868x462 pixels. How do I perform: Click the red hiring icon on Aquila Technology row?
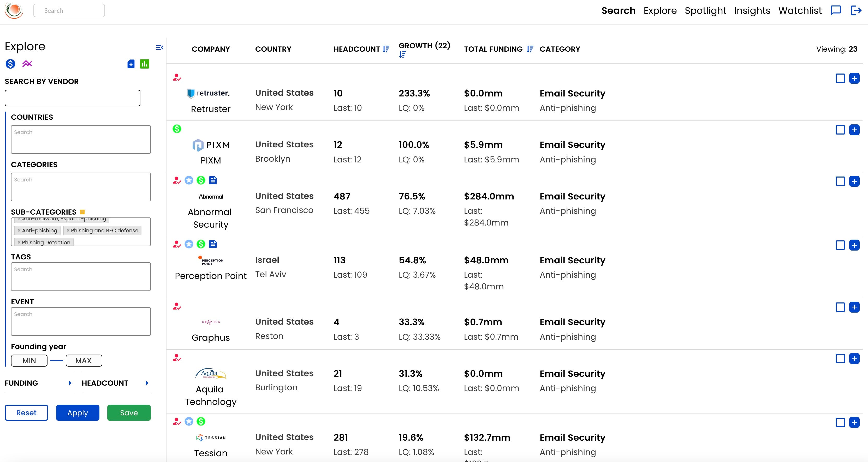coord(177,358)
